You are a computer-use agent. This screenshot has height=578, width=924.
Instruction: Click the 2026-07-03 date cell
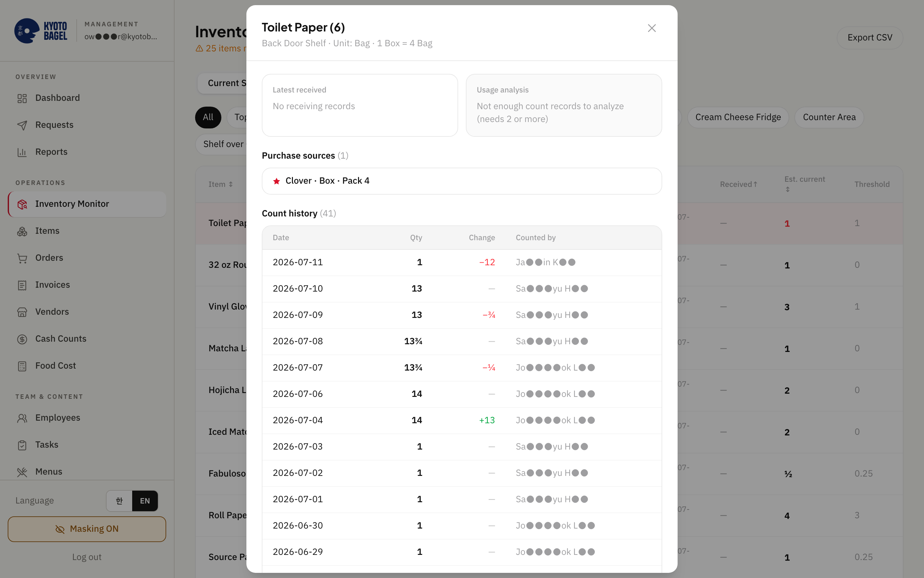[x=298, y=447]
